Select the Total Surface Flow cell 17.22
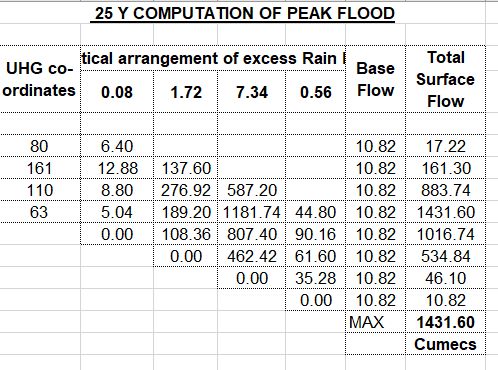Viewport: 498px width, 370px height. pyautogui.click(x=446, y=146)
